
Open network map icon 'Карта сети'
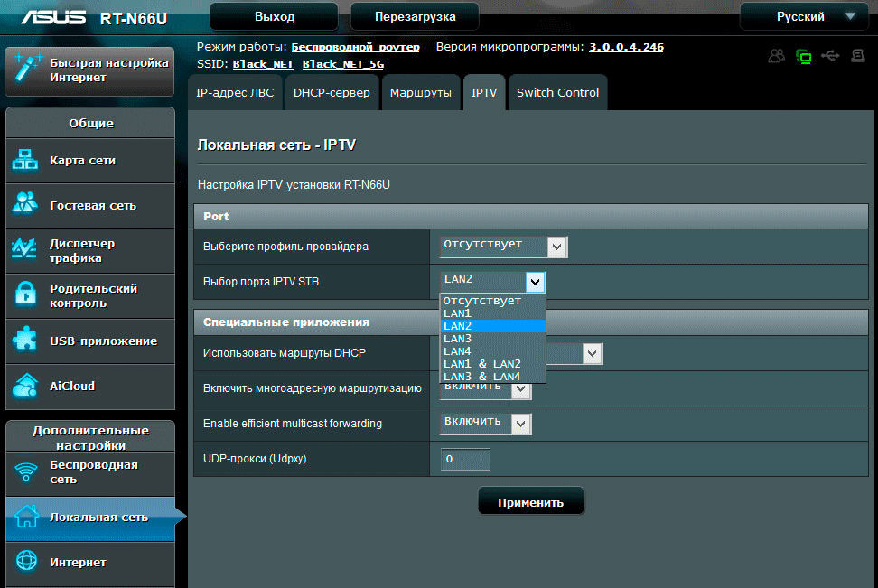25,160
